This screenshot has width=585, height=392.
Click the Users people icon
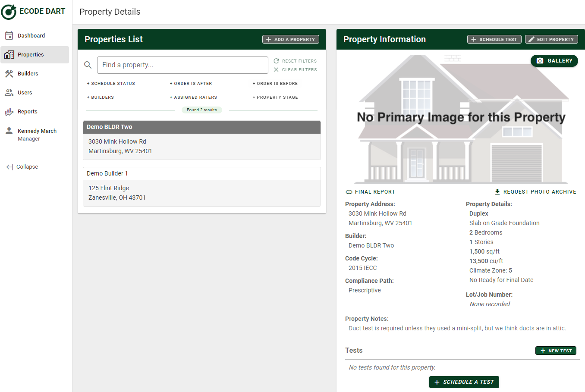click(9, 93)
